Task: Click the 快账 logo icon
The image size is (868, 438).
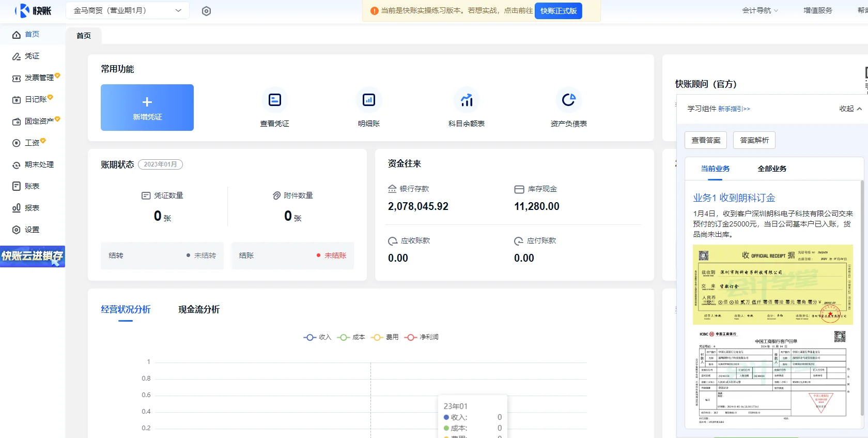Action: [x=34, y=10]
